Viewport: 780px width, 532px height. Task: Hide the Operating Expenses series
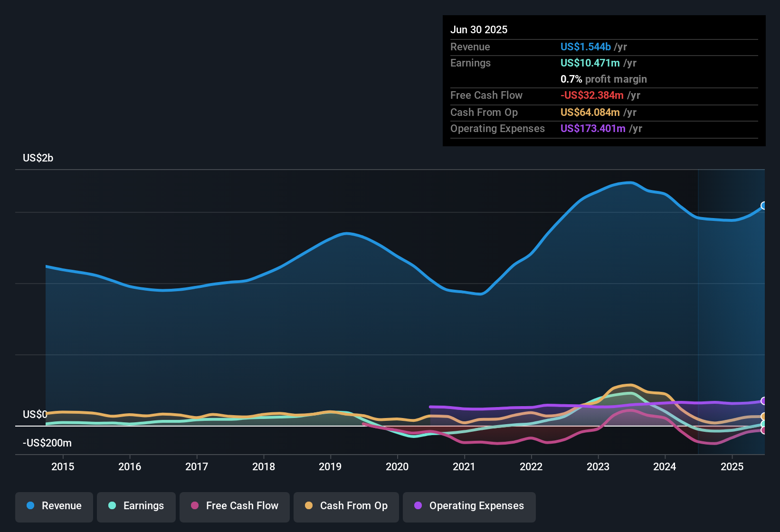point(469,507)
